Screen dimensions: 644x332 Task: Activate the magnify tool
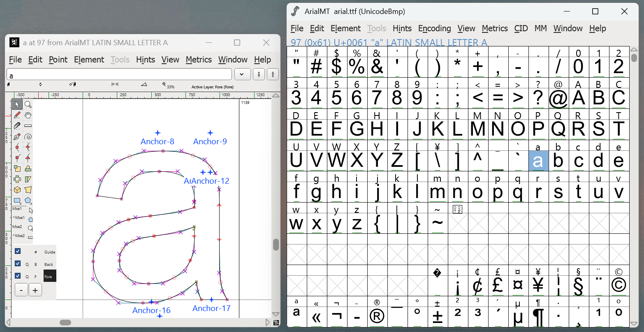pos(28,104)
